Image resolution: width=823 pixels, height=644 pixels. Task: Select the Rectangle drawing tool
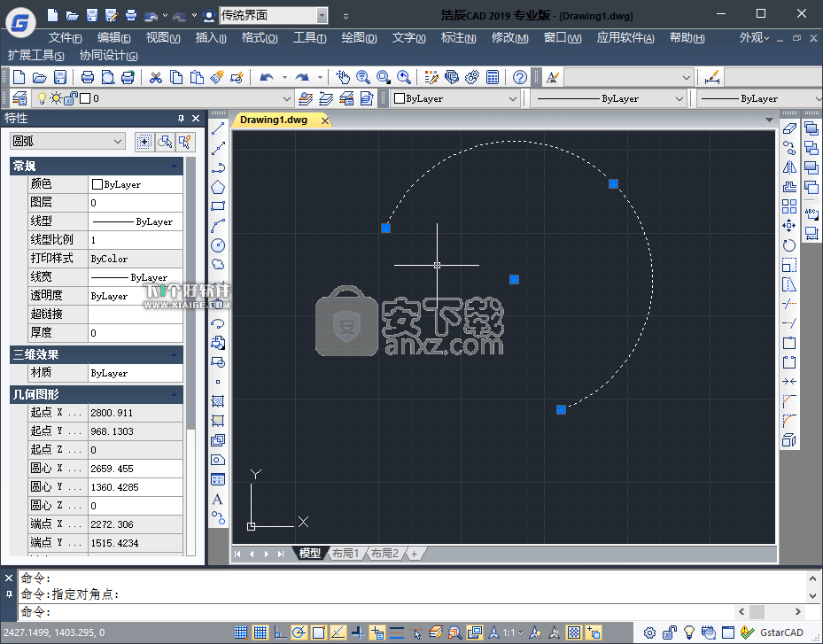tap(218, 206)
